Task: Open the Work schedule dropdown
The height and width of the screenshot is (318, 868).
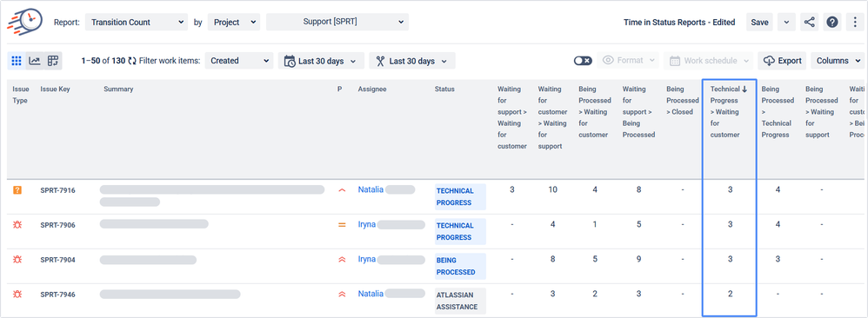Action: tap(709, 61)
